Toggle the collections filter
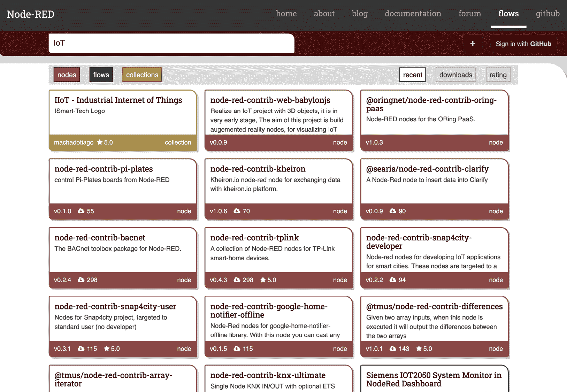 point(142,75)
